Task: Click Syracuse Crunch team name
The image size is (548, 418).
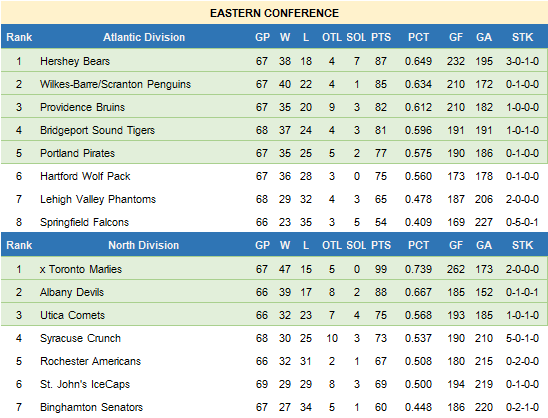Action: [x=80, y=338]
